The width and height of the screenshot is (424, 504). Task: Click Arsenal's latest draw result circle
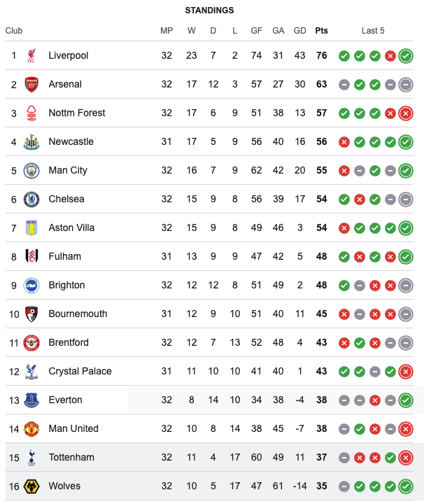coord(406,85)
